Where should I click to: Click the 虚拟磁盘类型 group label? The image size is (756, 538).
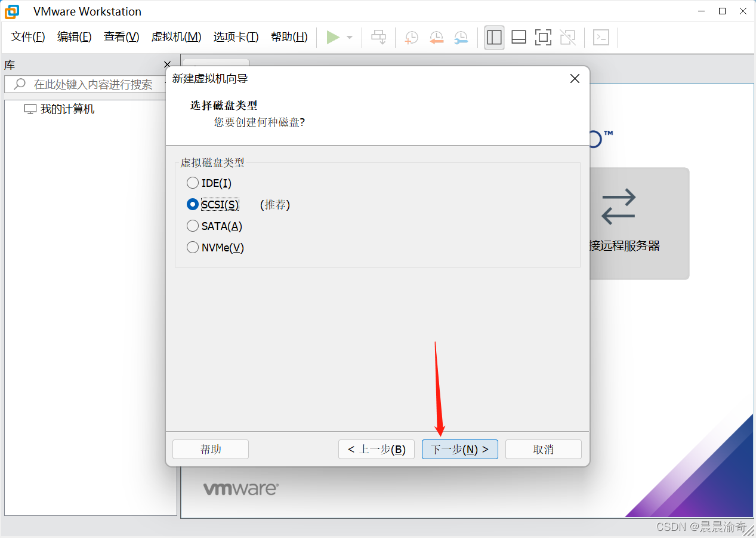pyautogui.click(x=212, y=162)
